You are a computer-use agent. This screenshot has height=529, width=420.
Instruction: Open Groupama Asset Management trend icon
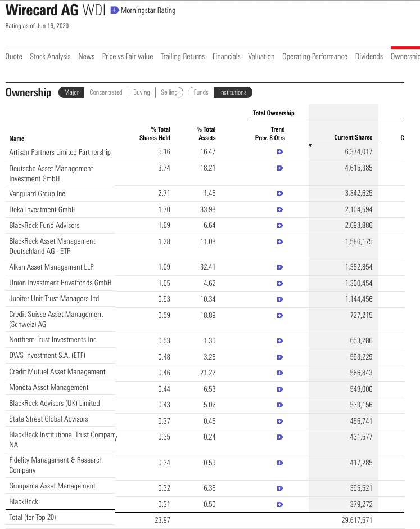coord(280,488)
